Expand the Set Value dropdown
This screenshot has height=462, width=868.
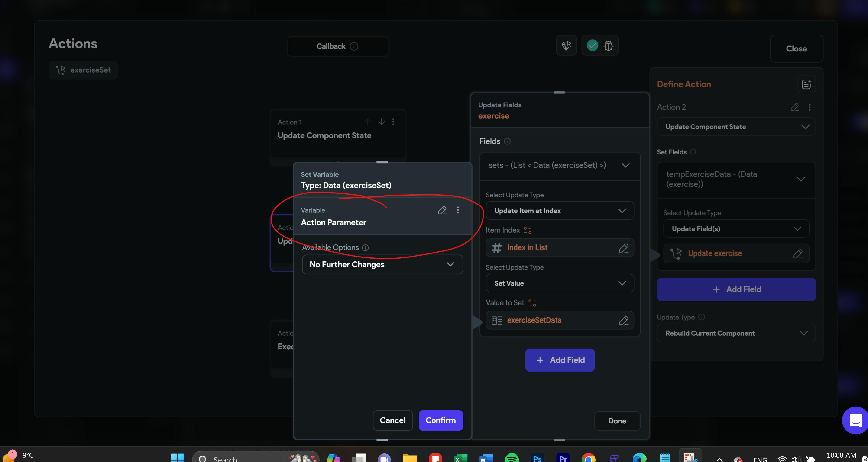tap(559, 283)
